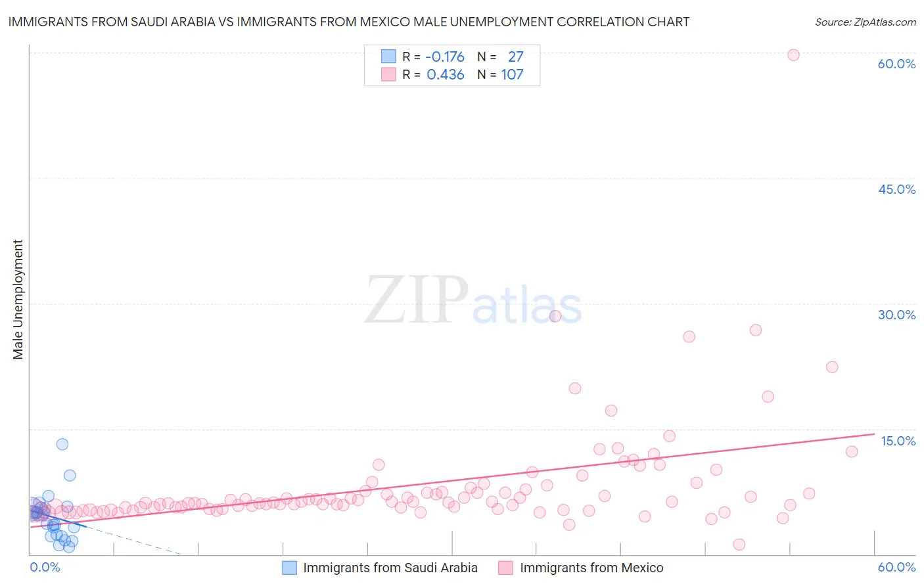Screen dimensions: 924x586
Task: Click the blue data point at about 13%
Action: click(x=62, y=444)
